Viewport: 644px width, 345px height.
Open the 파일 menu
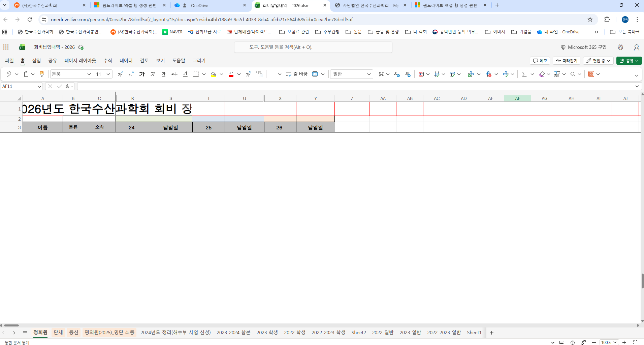[9, 61]
